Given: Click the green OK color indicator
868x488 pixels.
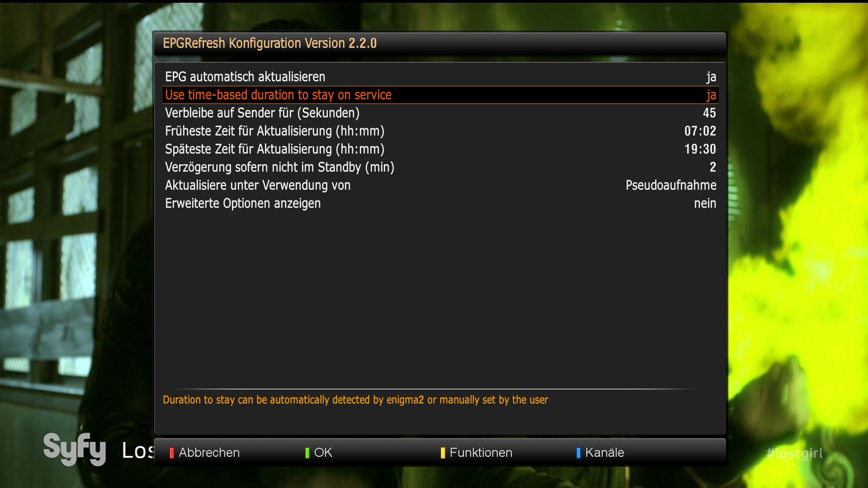Looking at the screenshot, I should click(307, 453).
